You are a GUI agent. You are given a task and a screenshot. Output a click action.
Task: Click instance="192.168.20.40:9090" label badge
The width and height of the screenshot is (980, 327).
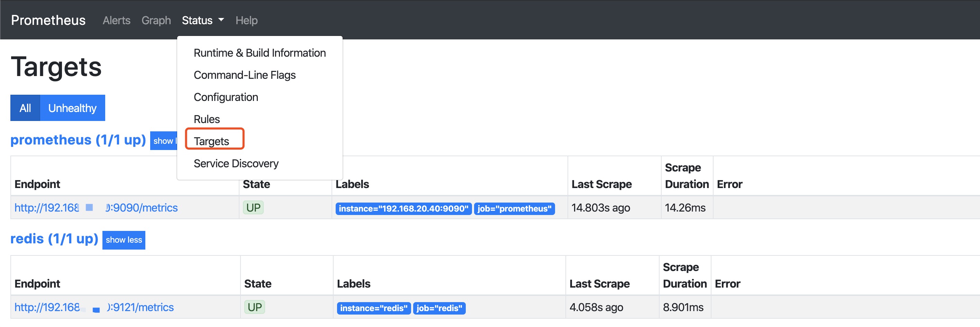tap(403, 209)
